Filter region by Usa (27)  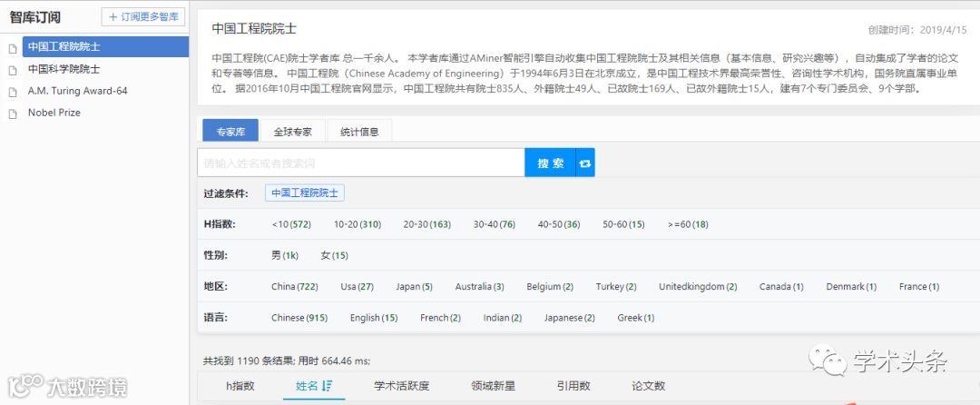[357, 287]
